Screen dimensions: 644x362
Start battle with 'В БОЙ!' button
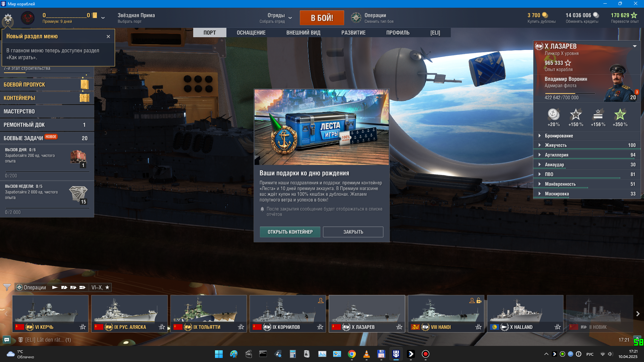click(322, 18)
